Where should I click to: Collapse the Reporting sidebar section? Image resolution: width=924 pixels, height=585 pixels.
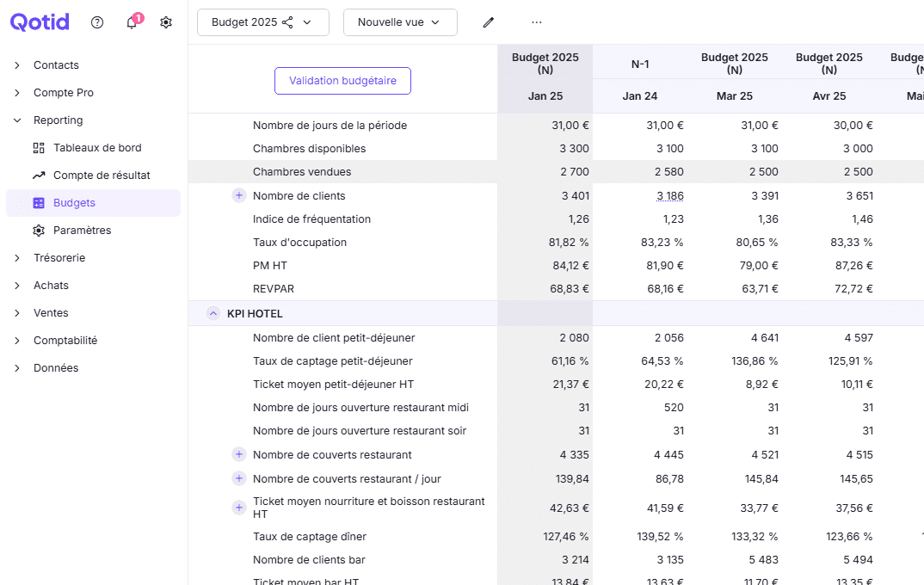coord(18,120)
